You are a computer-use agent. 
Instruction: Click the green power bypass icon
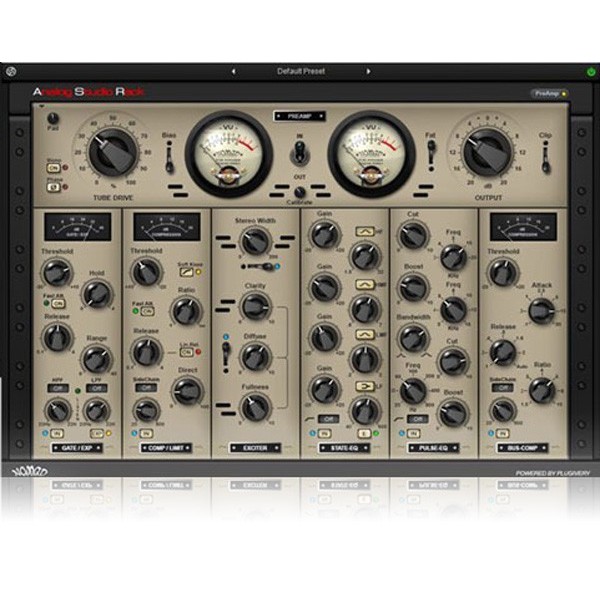click(591, 72)
